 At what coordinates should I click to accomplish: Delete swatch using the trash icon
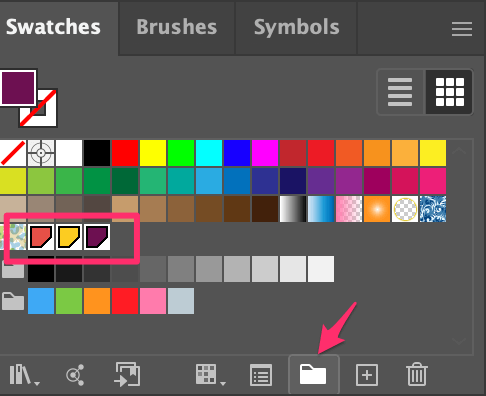417,375
